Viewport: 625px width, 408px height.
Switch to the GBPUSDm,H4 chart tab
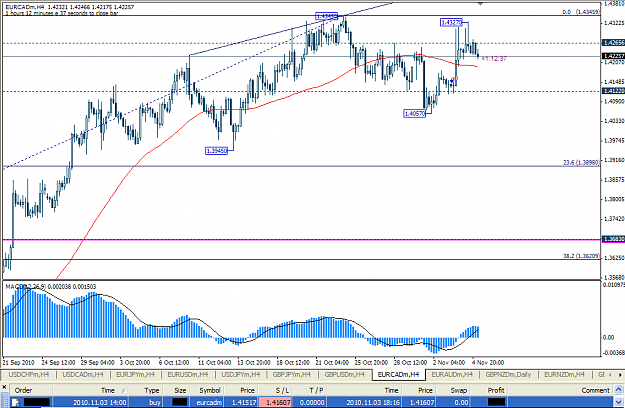(344, 375)
